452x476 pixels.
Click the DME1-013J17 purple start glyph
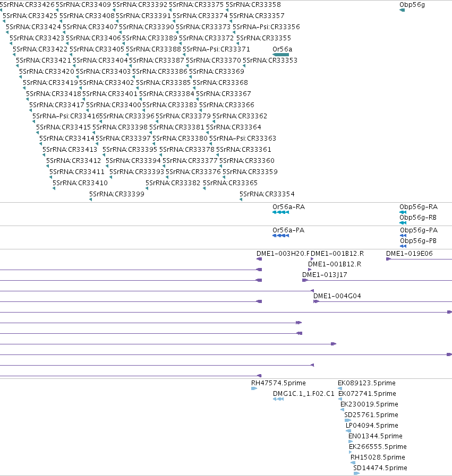[305, 280]
